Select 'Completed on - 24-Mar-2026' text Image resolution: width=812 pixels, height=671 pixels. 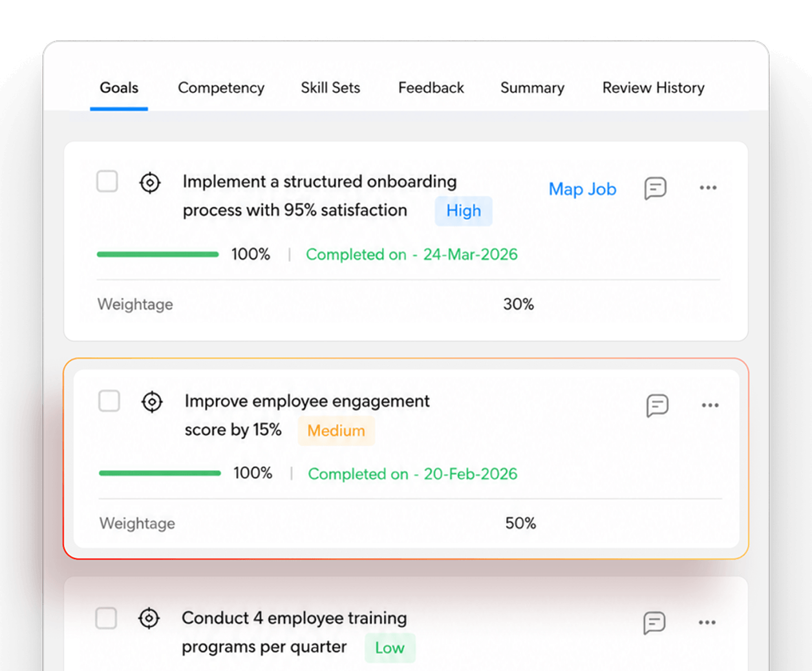click(x=412, y=255)
